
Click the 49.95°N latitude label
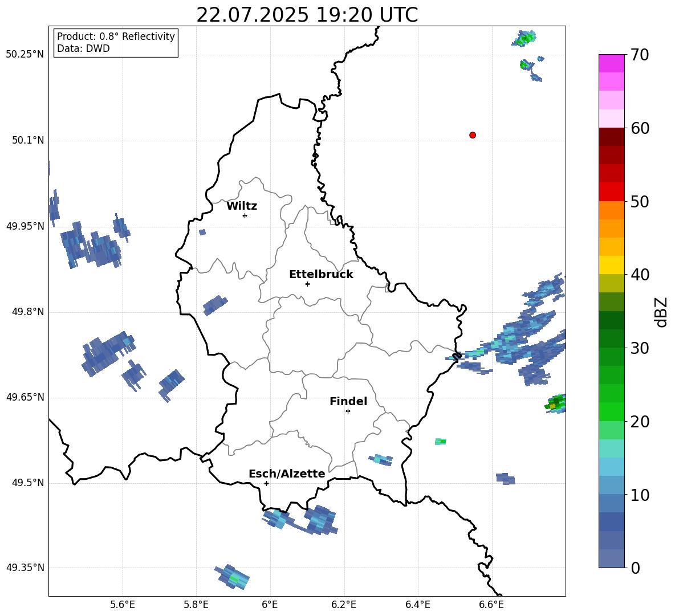click(25, 226)
